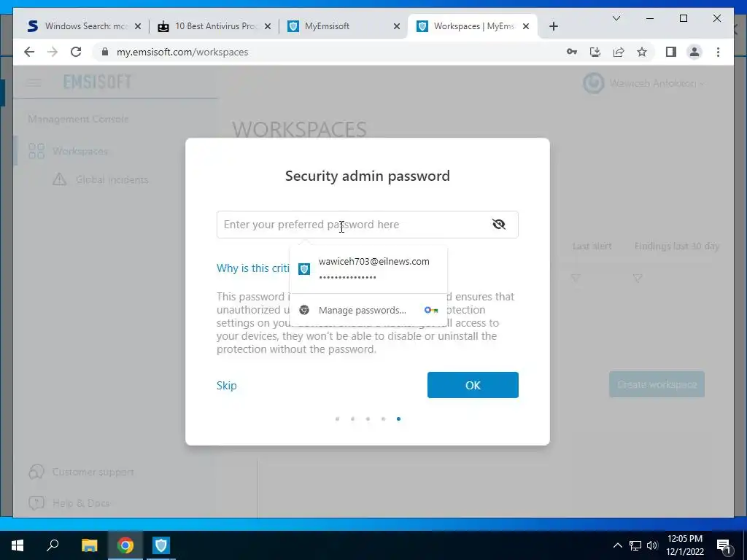Toggle the Emsisoft hamburger menu

click(34, 82)
